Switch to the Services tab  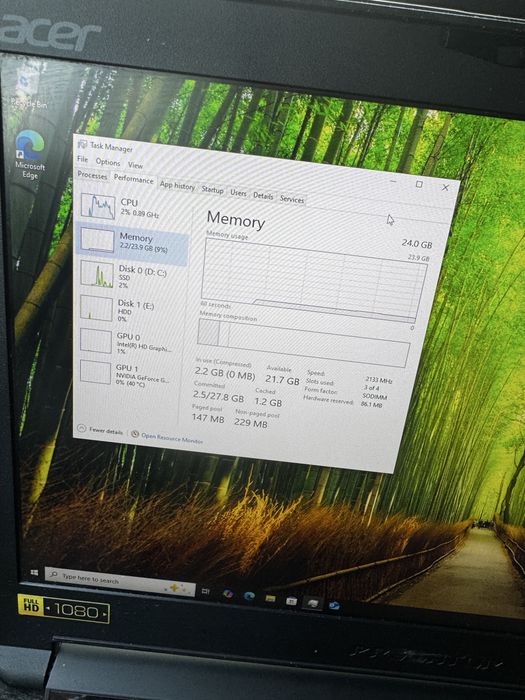click(x=292, y=200)
